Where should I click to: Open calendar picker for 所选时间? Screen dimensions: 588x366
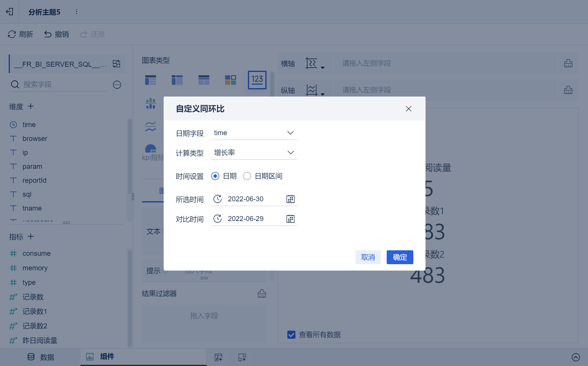click(x=290, y=199)
